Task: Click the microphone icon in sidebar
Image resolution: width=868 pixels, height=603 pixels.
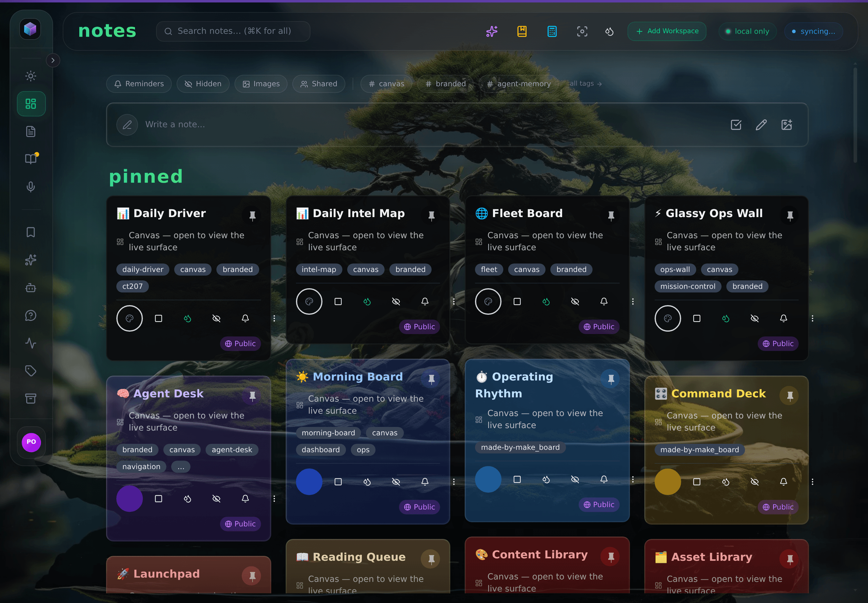Action: [31, 187]
